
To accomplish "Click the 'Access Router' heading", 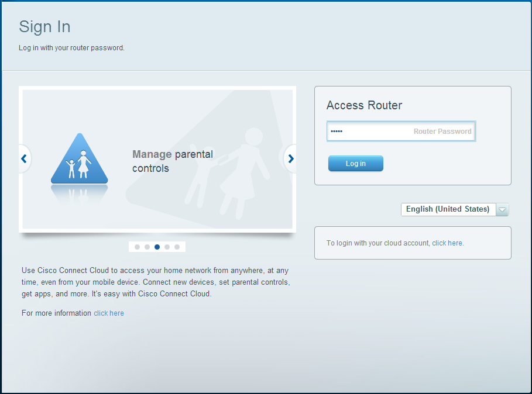I will point(365,105).
